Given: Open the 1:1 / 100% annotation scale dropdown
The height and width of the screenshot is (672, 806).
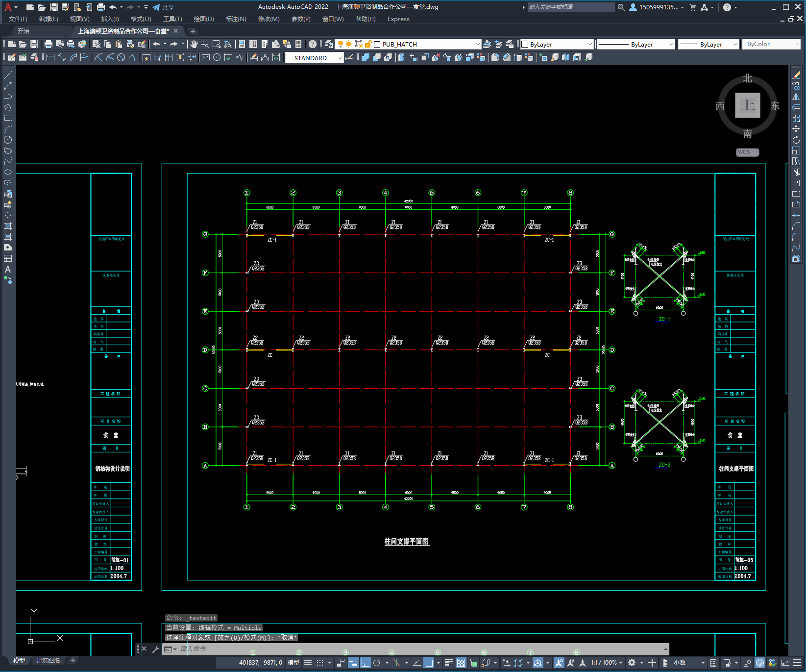Looking at the screenshot, I should (607, 663).
